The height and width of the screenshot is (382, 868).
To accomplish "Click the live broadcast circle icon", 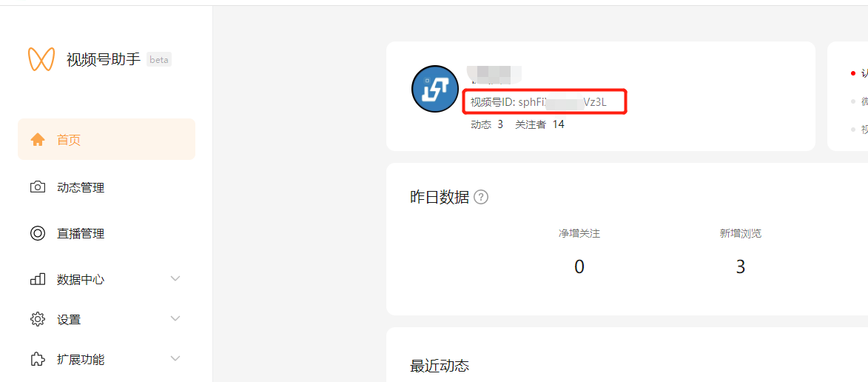I will [x=38, y=233].
